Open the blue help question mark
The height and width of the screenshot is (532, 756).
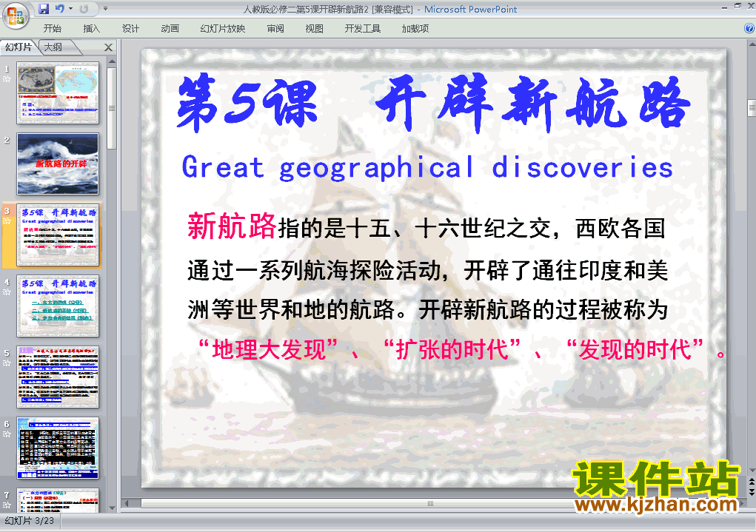click(750, 28)
